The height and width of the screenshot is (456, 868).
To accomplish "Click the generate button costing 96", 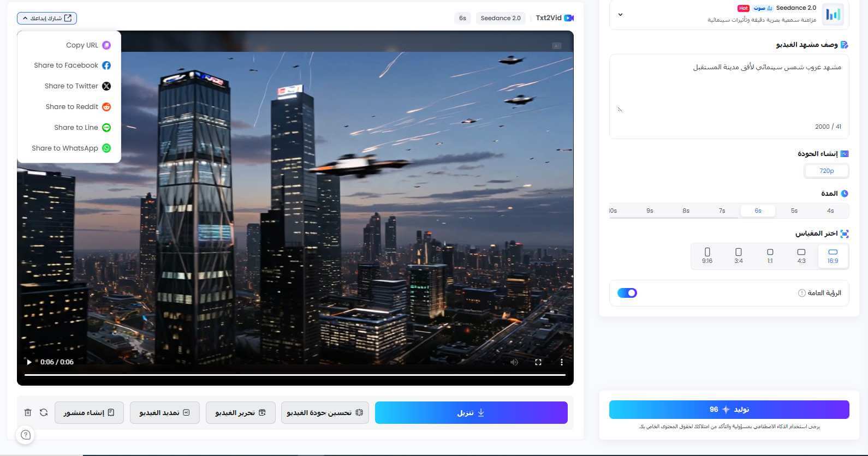I will 729,410.
